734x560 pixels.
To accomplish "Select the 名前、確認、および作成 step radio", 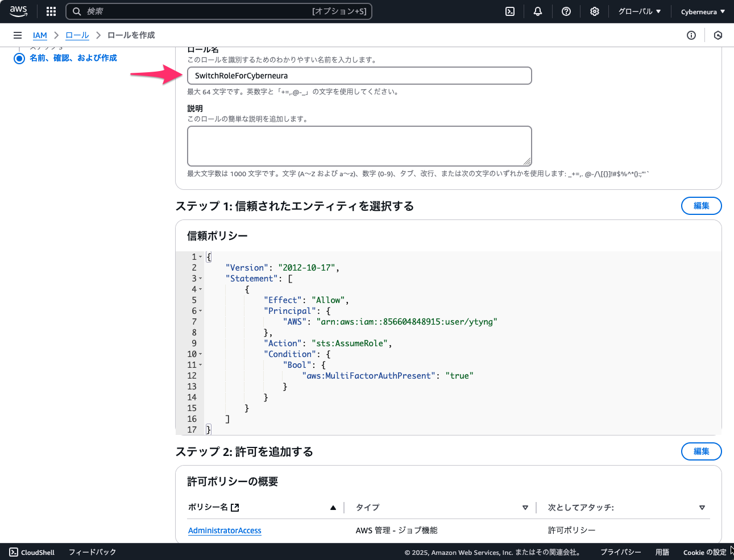I will (x=19, y=58).
